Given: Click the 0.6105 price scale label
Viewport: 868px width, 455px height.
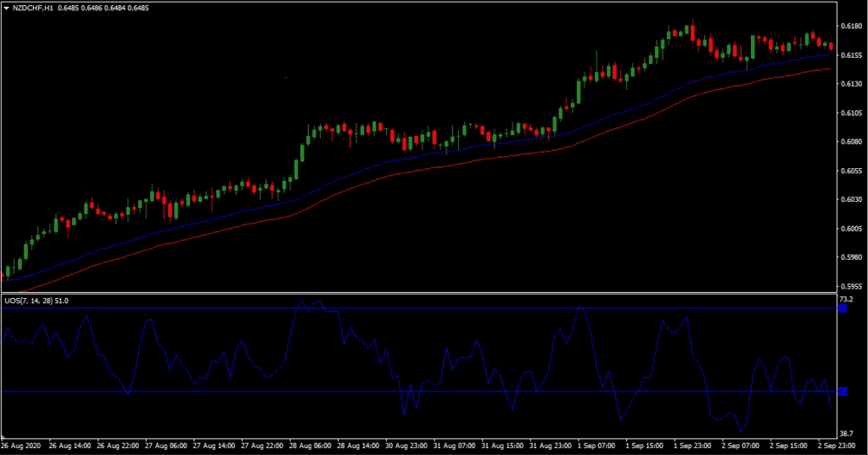Looking at the screenshot, I should point(849,113).
